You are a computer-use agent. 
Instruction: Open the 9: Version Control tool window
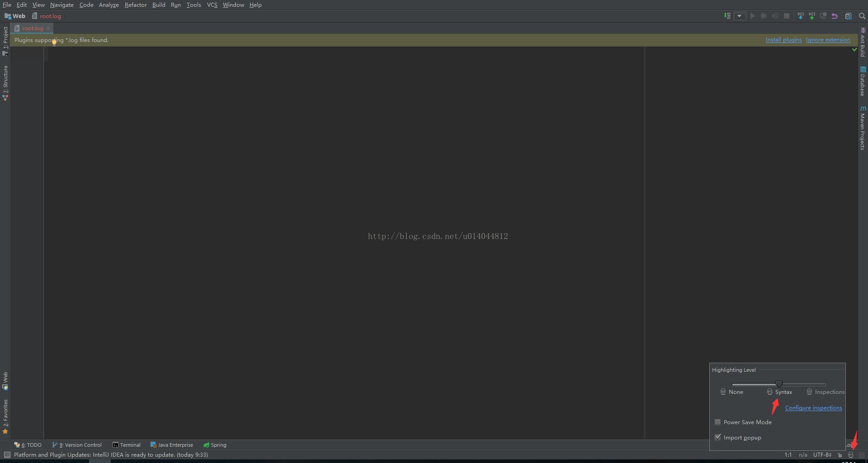(77, 444)
